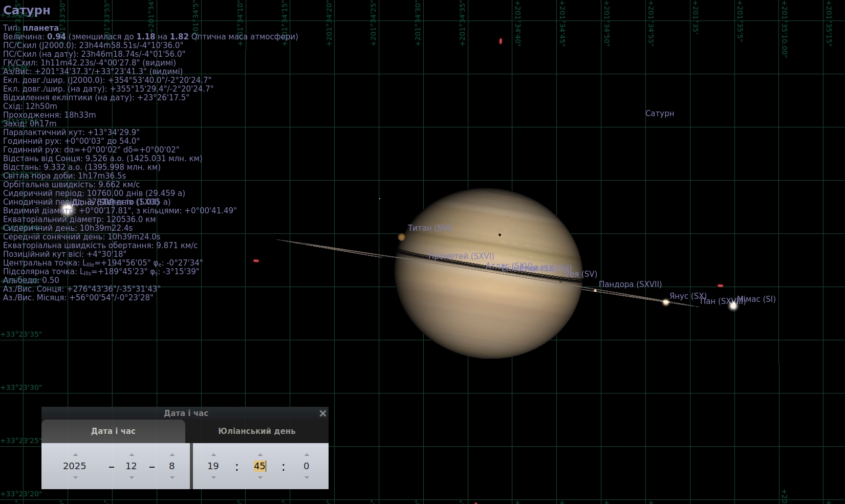Increase the seconds value with up arrow

(307, 455)
